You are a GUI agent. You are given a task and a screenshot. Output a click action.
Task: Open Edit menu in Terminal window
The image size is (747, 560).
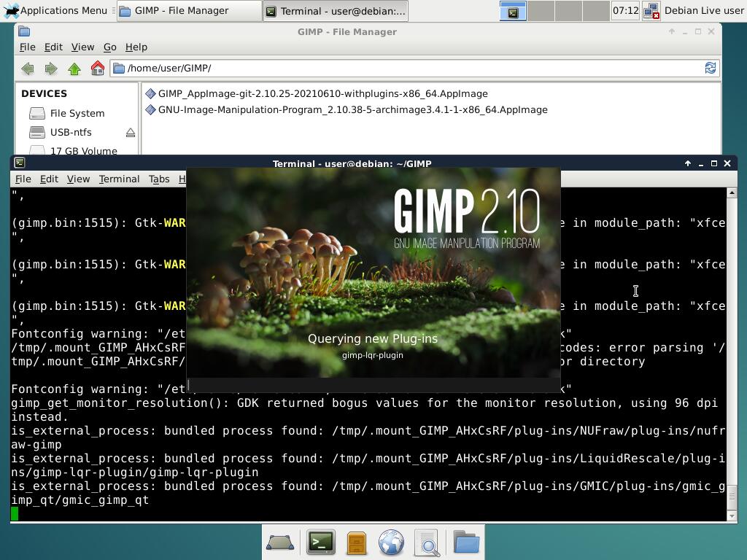(49, 179)
